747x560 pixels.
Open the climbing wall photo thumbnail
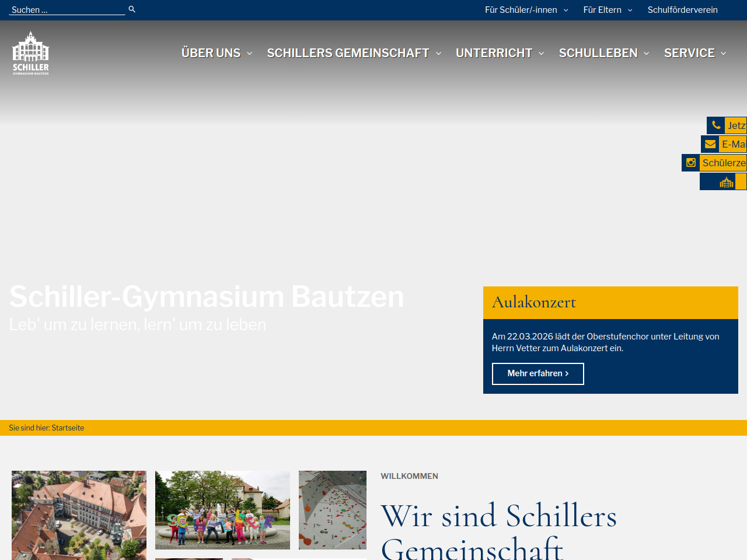(x=333, y=510)
